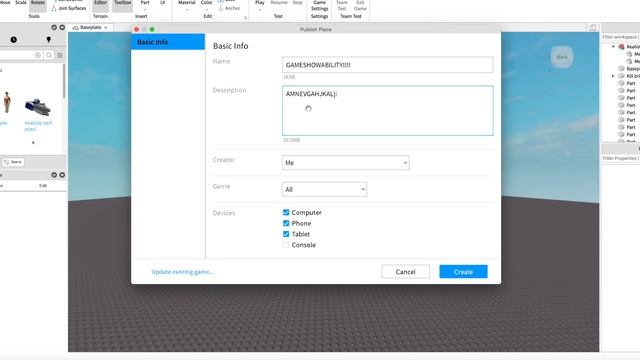Click inside the Description text area

[387, 111]
